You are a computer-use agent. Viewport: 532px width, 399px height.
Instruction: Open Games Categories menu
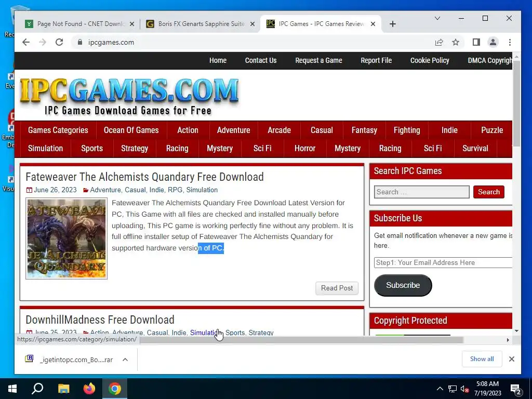pyautogui.click(x=58, y=130)
